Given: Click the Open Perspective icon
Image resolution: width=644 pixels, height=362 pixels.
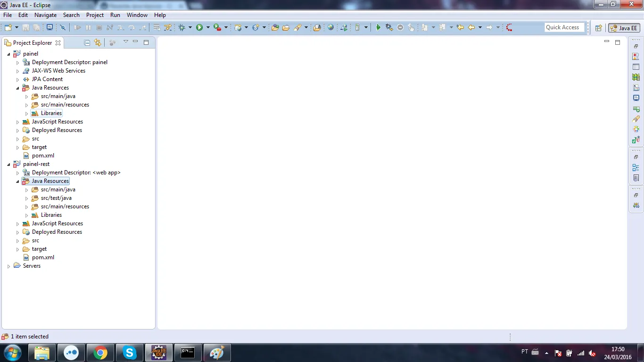Looking at the screenshot, I should pos(598,28).
